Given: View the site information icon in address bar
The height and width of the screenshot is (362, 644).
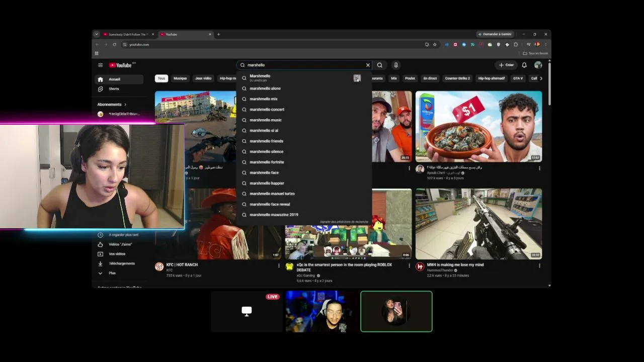Looking at the screenshot, I should (125, 44).
